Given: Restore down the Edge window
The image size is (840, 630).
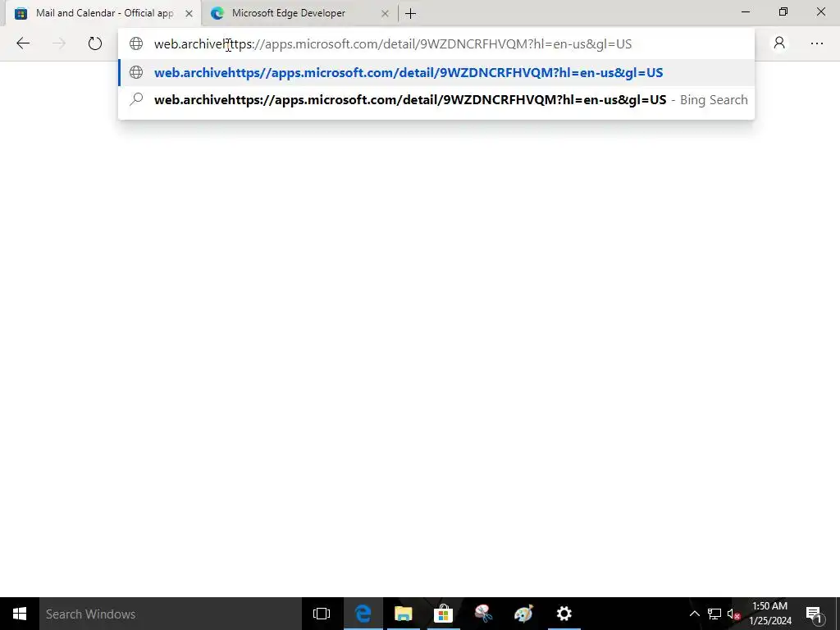Looking at the screenshot, I should pos(783,11).
